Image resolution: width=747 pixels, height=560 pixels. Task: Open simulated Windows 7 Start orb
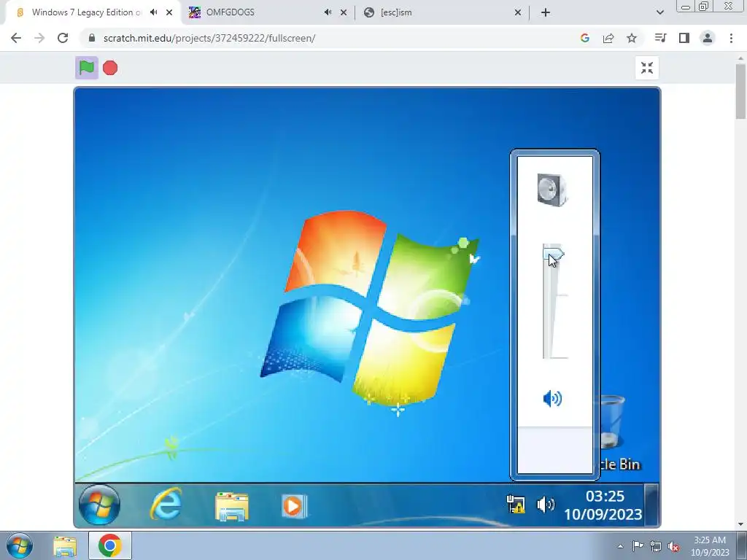click(x=99, y=505)
